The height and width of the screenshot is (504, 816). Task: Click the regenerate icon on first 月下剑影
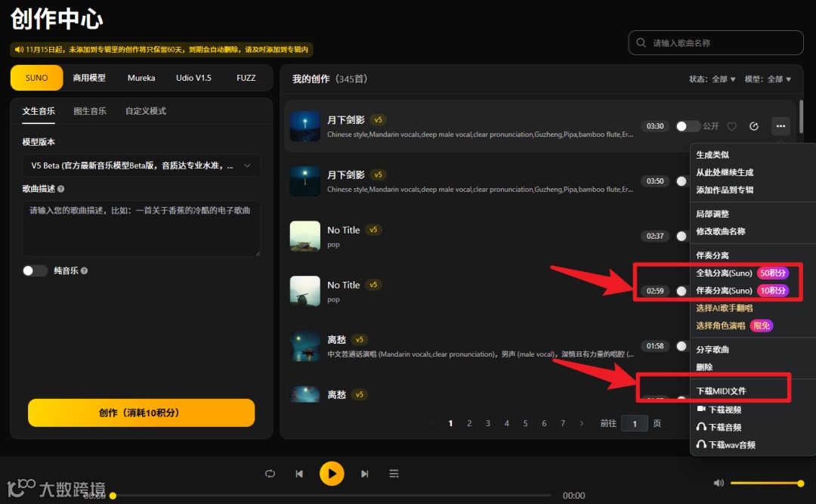pyautogui.click(x=753, y=126)
